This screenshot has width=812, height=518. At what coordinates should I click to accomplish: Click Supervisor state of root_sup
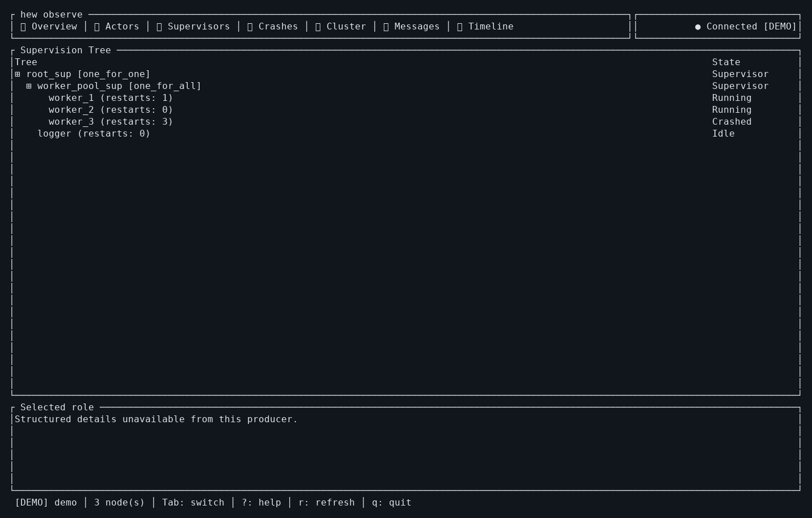(x=741, y=74)
